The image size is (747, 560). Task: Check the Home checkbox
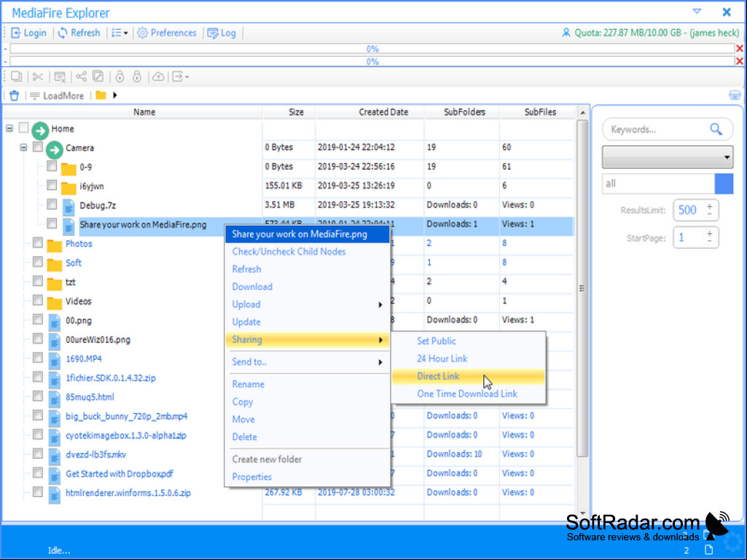point(23,127)
